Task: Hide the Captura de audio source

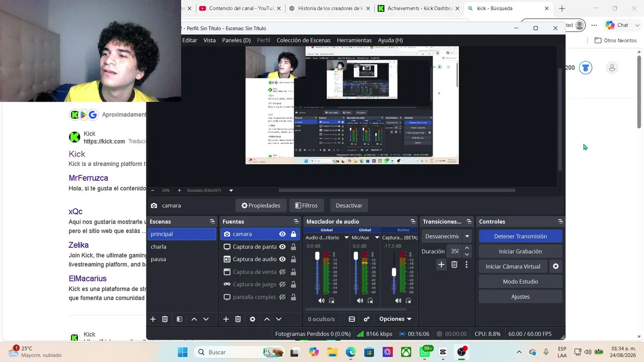Action: [x=282, y=259]
